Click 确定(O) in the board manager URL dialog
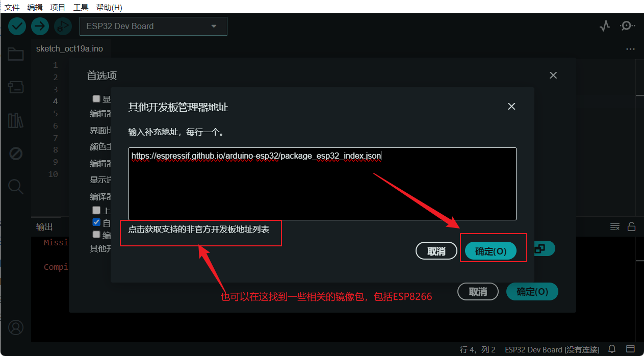Image resolution: width=644 pixels, height=356 pixels. point(491,251)
